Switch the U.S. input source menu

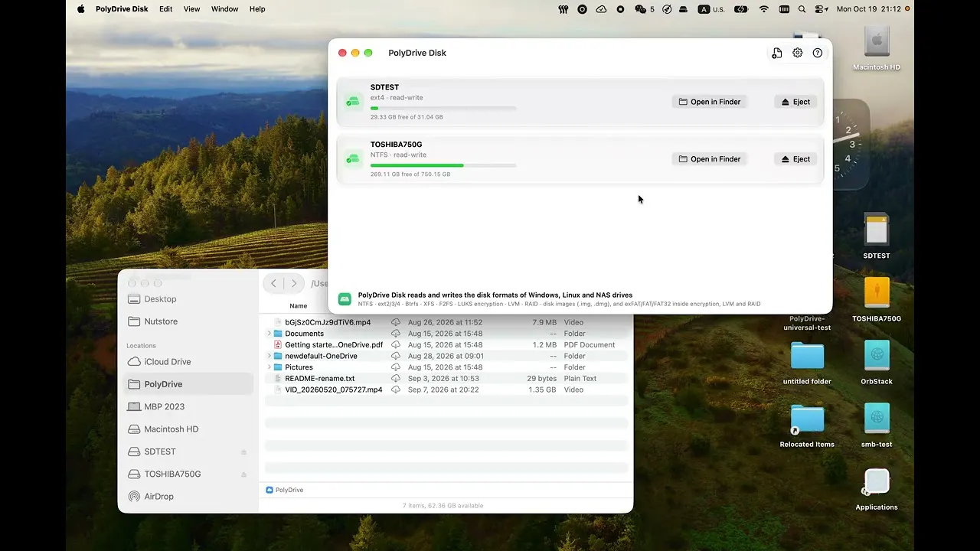tap(711, 9)
